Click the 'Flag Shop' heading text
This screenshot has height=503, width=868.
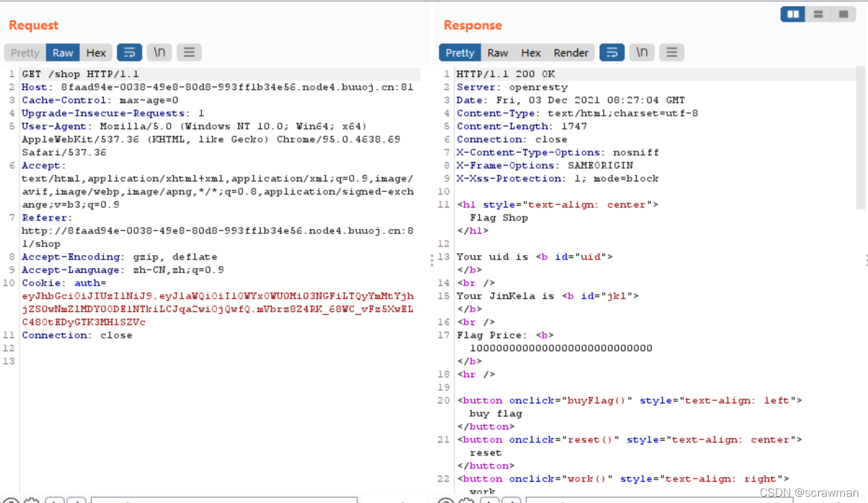(499, 218)
